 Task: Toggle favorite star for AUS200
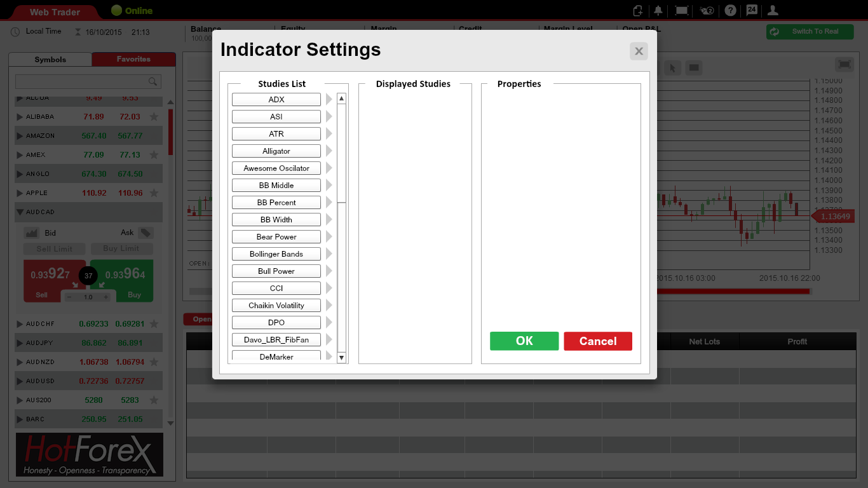(x=154, y=400)
